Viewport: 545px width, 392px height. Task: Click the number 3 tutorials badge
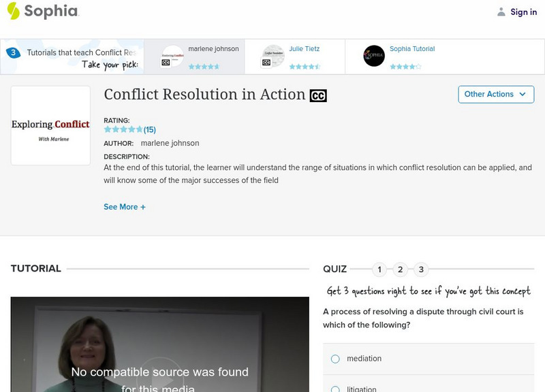tap(13, 53)
